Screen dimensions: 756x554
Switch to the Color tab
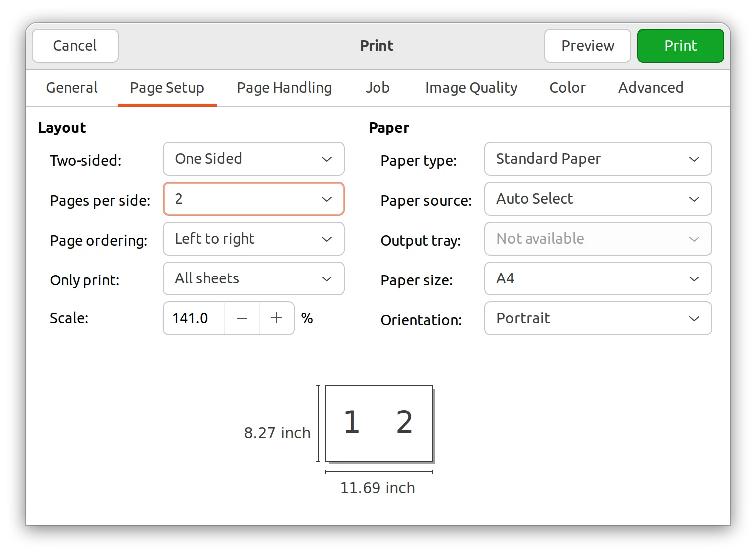[567, 88]
